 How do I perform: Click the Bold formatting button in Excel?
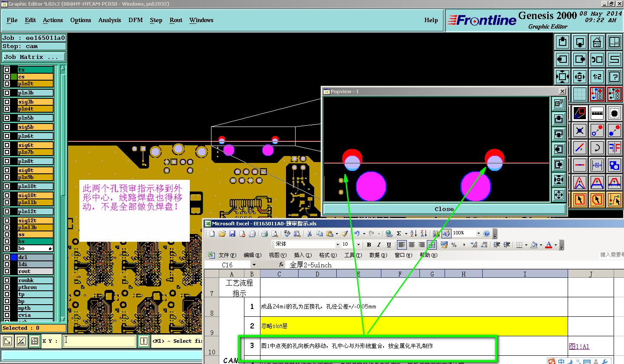pos(369,245)
